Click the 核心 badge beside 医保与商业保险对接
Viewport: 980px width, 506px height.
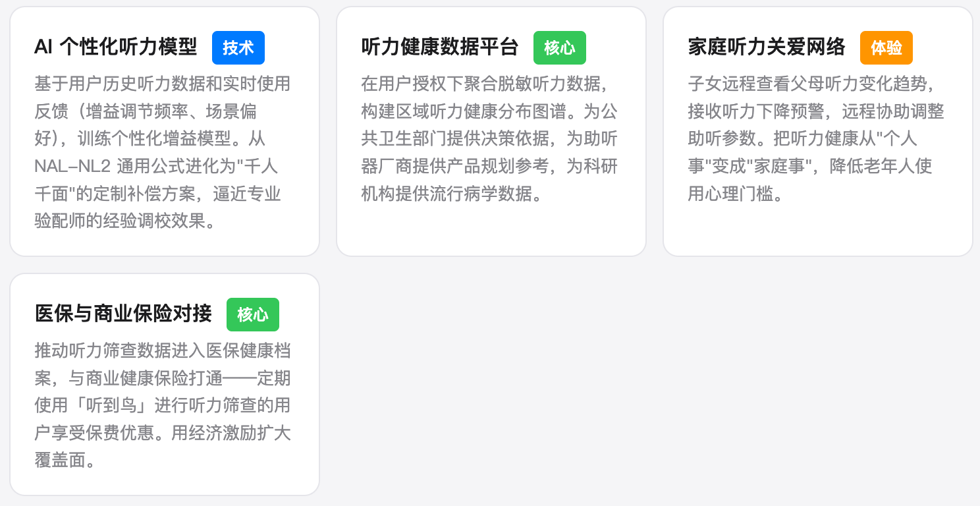click(x=253, y=314)
